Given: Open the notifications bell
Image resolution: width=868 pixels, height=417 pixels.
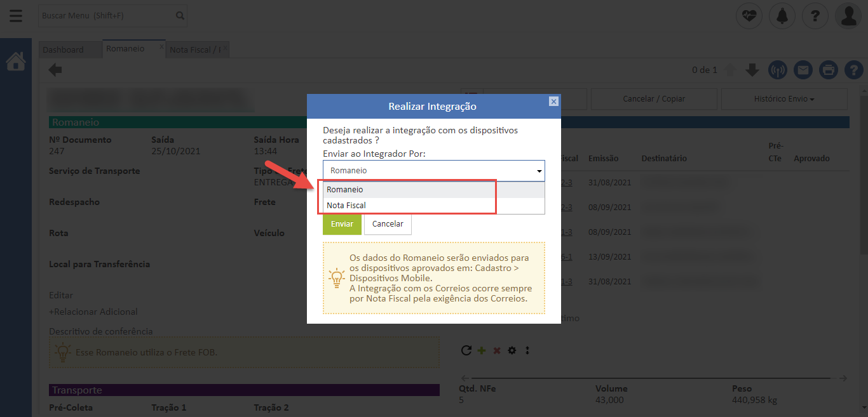Looking at the screenshot, I should [782, 16].
